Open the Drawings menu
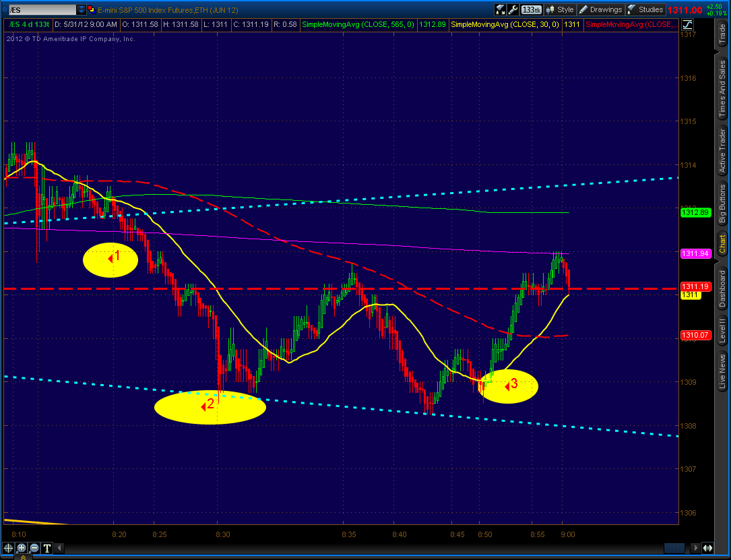731x560 pixels. 600,10
